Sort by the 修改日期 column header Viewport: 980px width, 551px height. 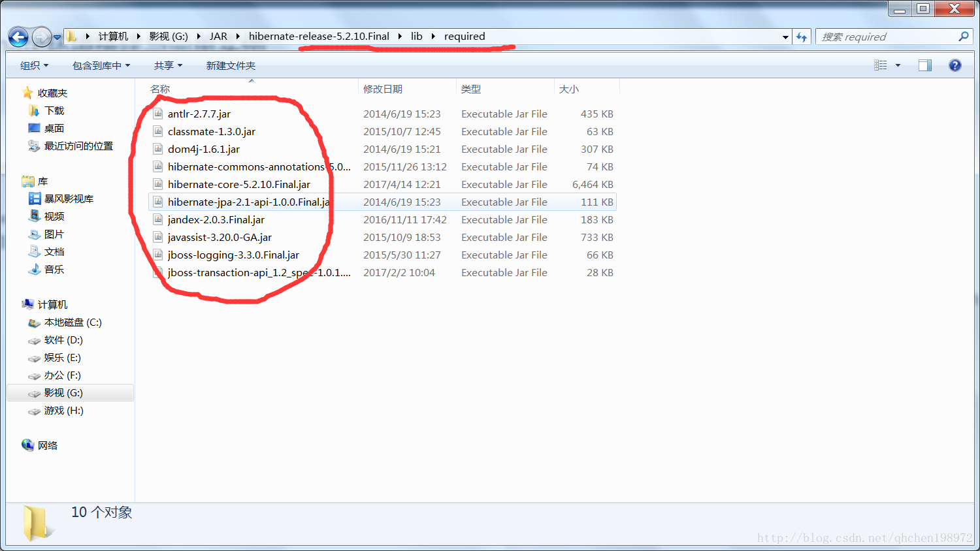pos(407,89)
